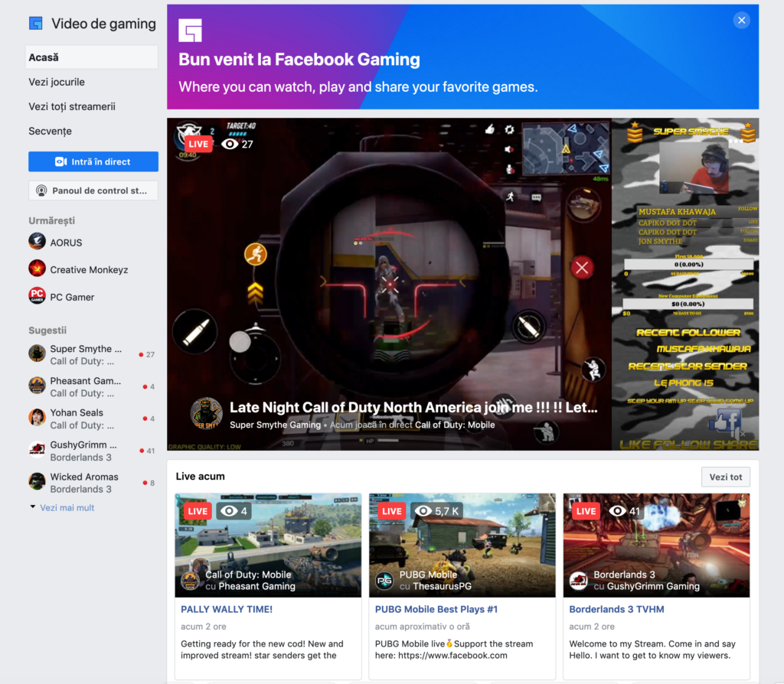Click the Intră în direct button
The image size is (784, 684).
pyautogui.click(x=93, y=162)
